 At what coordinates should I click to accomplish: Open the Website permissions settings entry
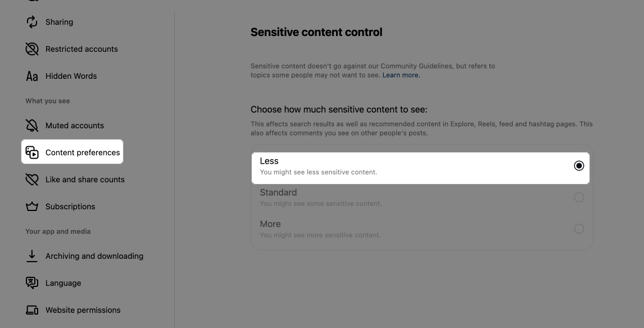point(83,310)
